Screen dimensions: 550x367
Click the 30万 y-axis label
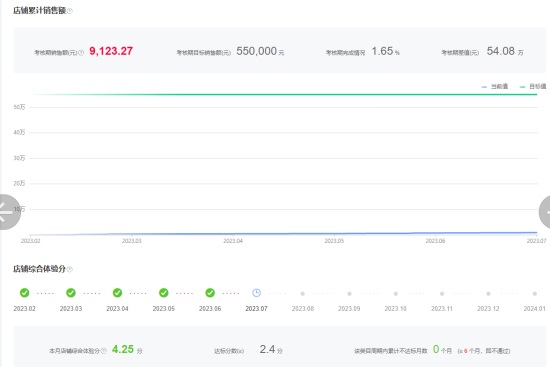coord(19,158)
